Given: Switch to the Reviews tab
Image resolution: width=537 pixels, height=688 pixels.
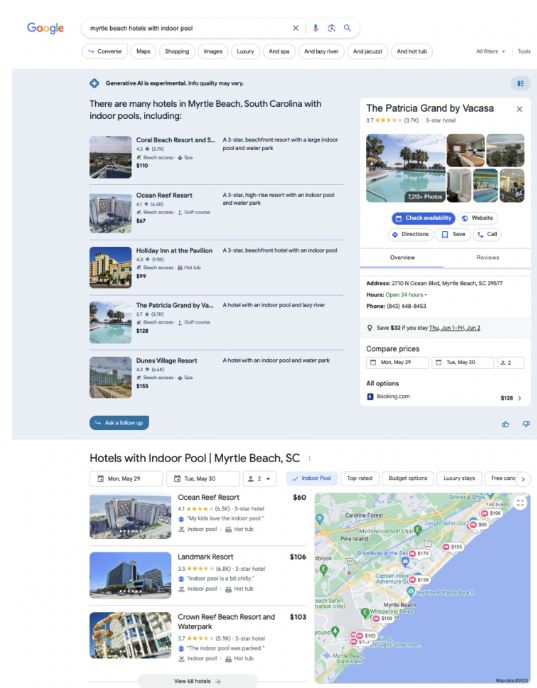Looking at the screenshot, I should pos(487,258).
